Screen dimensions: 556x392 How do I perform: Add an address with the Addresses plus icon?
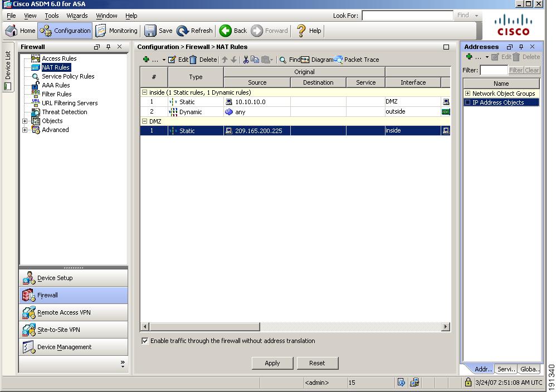point(469,57)
